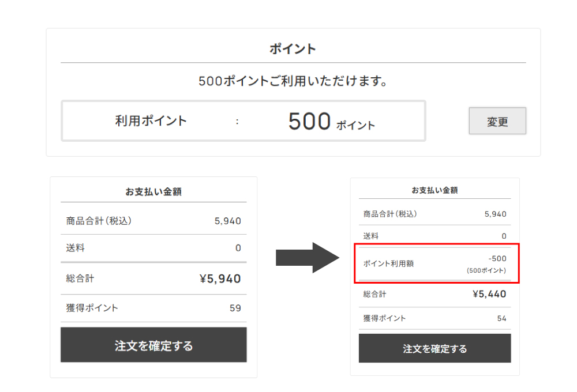
Task: Click the (500ポイント) note text
Action: click(x=486, y=270)
